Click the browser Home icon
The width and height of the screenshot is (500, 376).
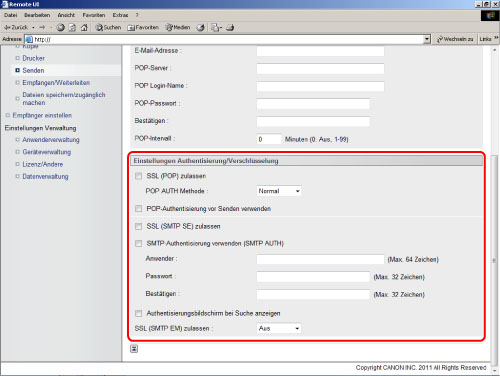pos(84,27)
